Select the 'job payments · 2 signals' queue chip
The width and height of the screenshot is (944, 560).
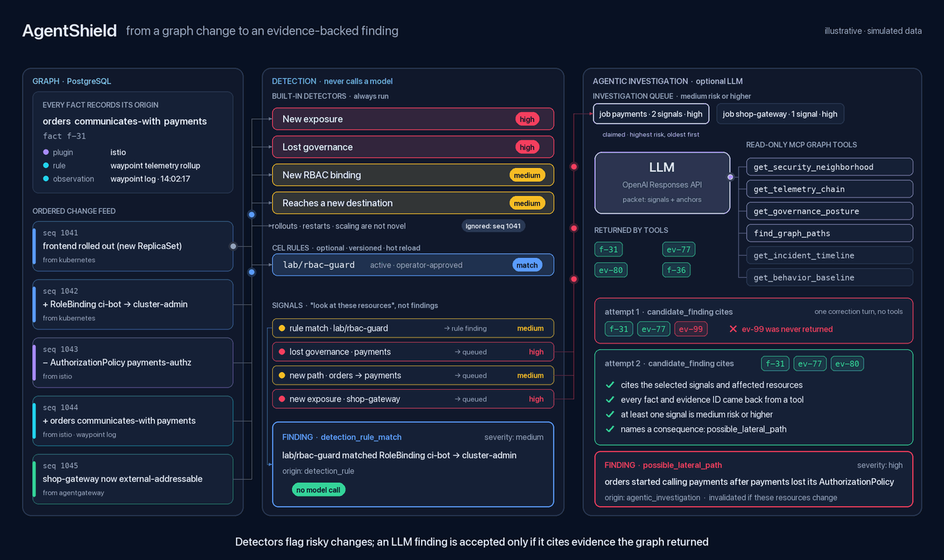(x=651, y=114)
